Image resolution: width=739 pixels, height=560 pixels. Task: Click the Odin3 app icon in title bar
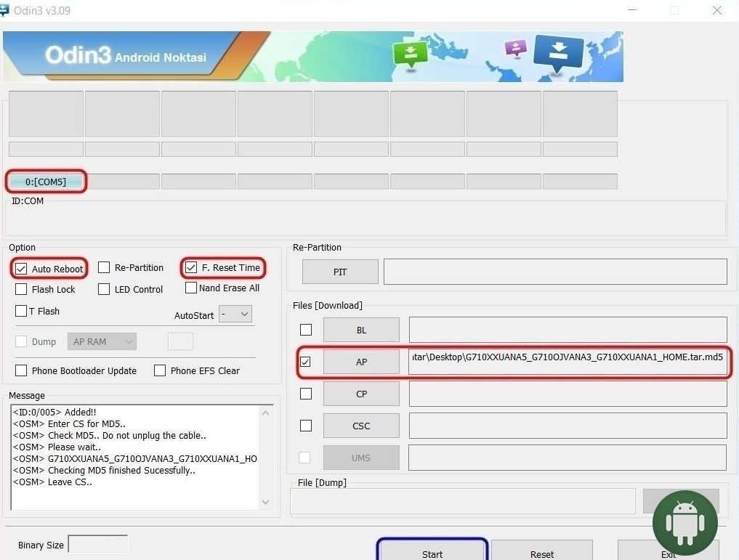tap(4, 10)
